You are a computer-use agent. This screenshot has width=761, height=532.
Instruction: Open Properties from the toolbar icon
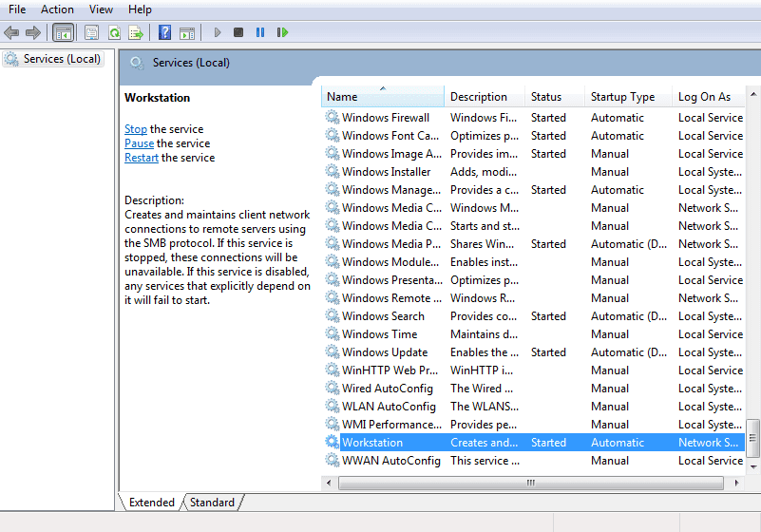[91, 32]
